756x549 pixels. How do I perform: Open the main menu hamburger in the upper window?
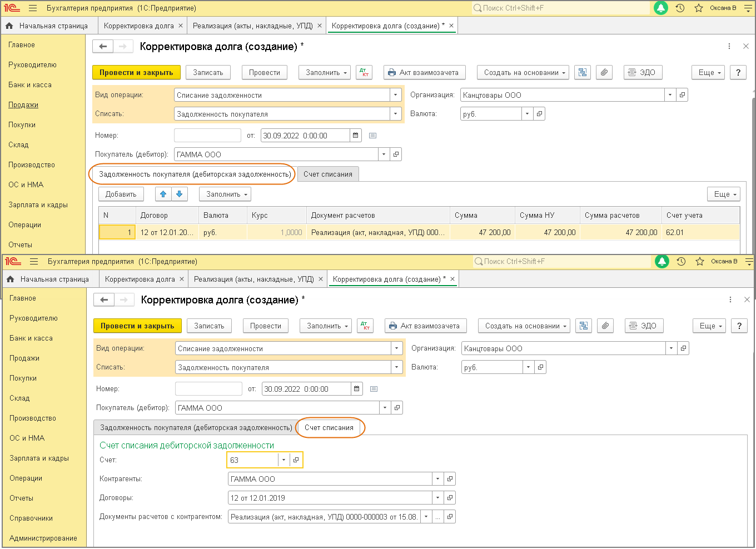click(33, 8)
